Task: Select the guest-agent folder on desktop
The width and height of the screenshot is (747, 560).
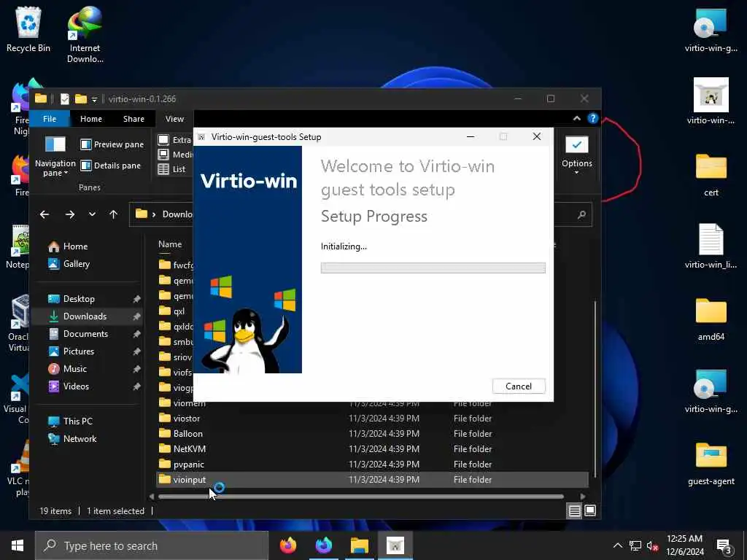Action: click(x=711, y=464)
